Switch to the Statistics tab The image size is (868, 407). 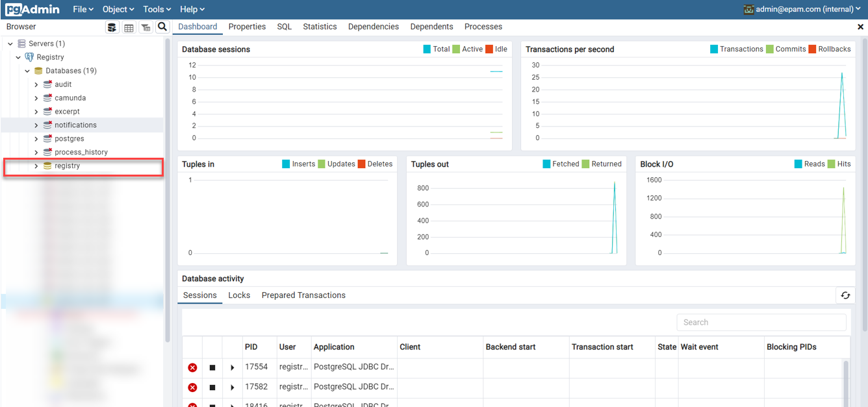point(320,27)
